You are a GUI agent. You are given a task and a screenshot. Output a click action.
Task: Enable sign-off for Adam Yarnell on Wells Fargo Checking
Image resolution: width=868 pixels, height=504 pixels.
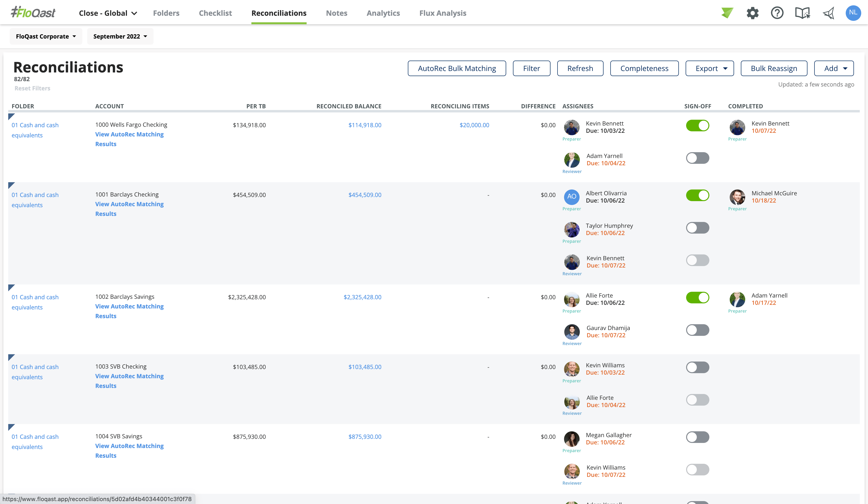point(697,158)
